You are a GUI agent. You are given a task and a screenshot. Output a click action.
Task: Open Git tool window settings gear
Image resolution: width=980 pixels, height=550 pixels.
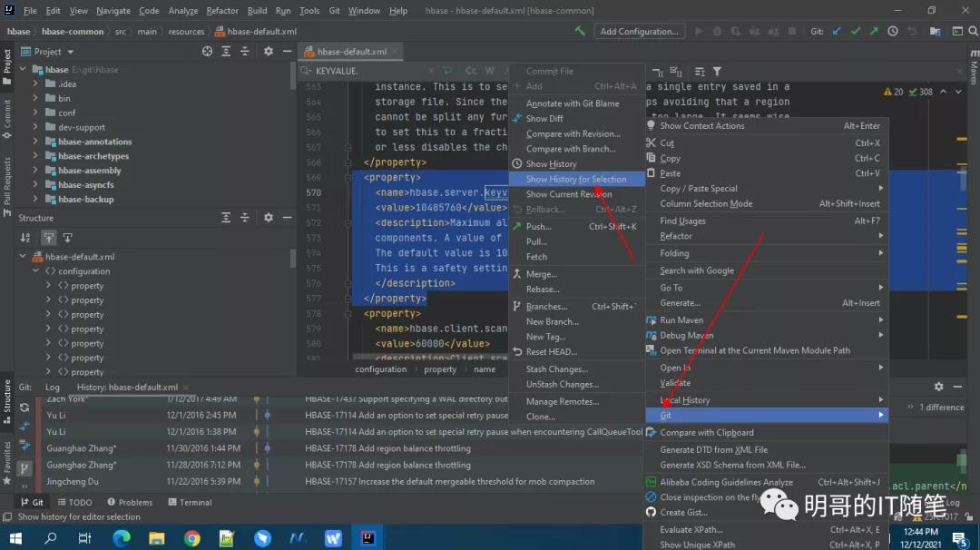click(938, 387)
